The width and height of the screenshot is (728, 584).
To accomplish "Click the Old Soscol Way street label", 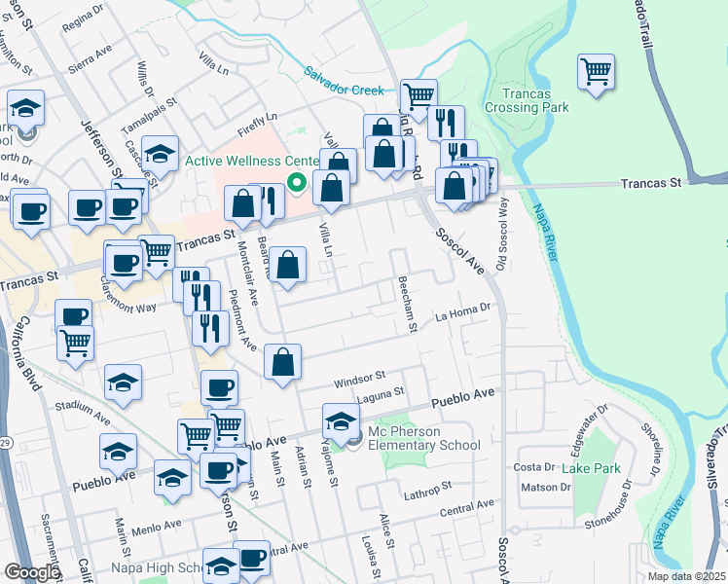I will pos(502,234).
